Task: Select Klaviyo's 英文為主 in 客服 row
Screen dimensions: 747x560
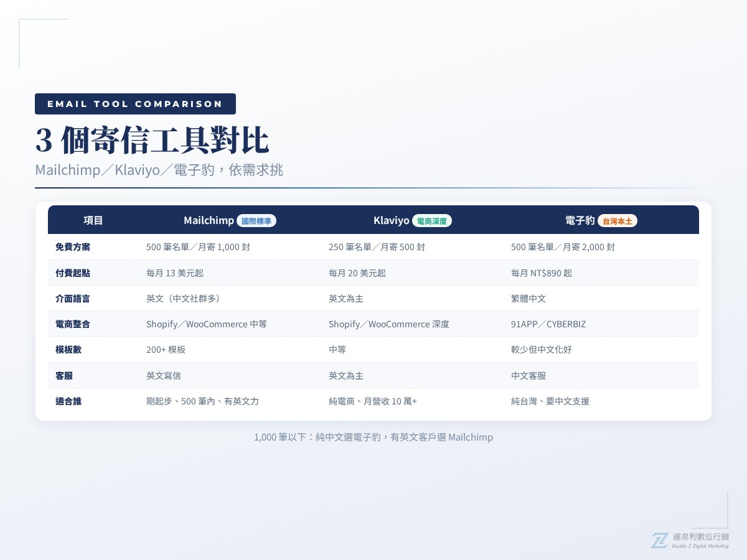Action: pos(346,376)
